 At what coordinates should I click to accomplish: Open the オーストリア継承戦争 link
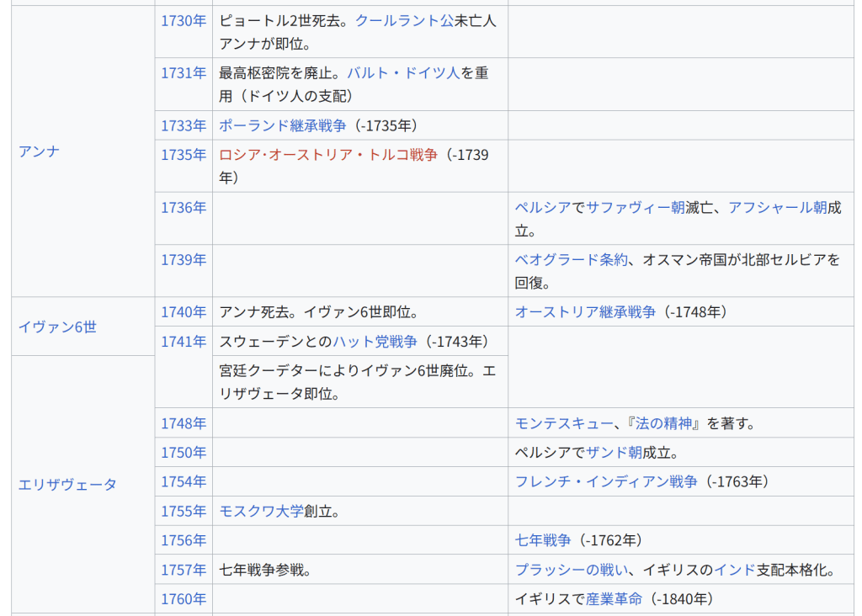(585, 312)
